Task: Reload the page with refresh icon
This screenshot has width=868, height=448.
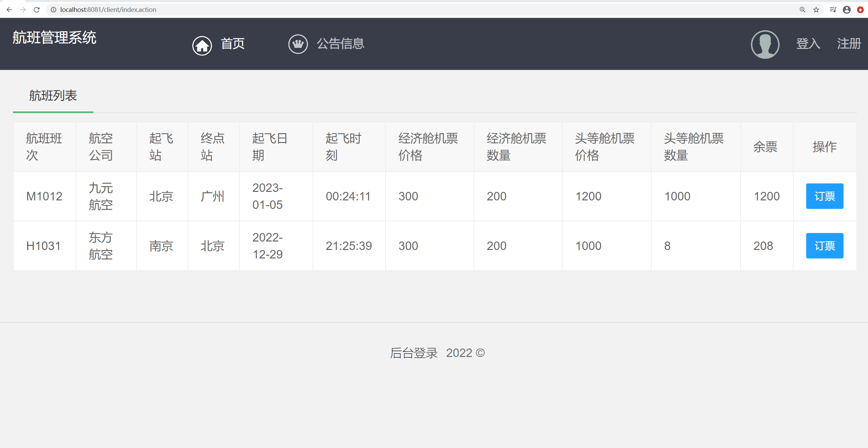Action: coord(37,10)
